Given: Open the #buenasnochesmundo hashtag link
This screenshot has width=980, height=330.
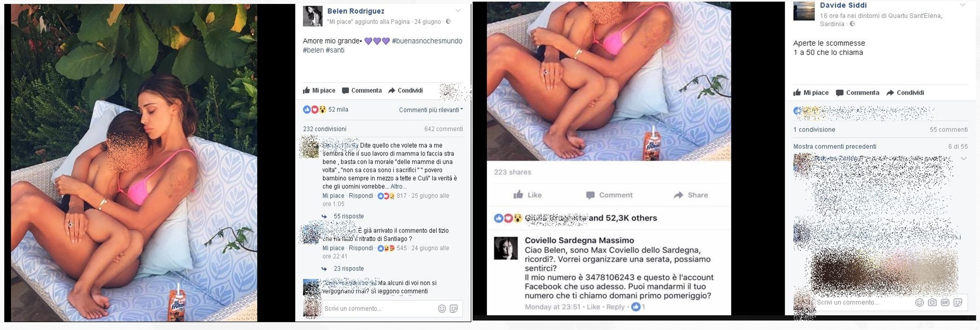Looking at the screenshot, I should click(427, 41).
